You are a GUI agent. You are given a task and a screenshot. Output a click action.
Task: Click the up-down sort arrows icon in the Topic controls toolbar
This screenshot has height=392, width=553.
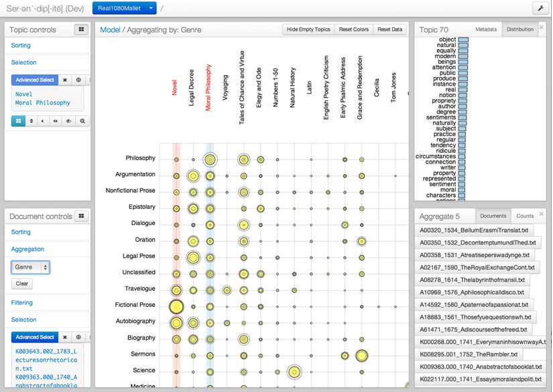coord(32,121)
